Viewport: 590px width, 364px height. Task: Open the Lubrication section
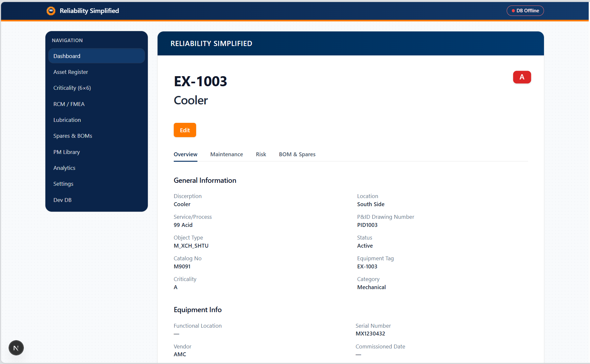click(67, 120)
